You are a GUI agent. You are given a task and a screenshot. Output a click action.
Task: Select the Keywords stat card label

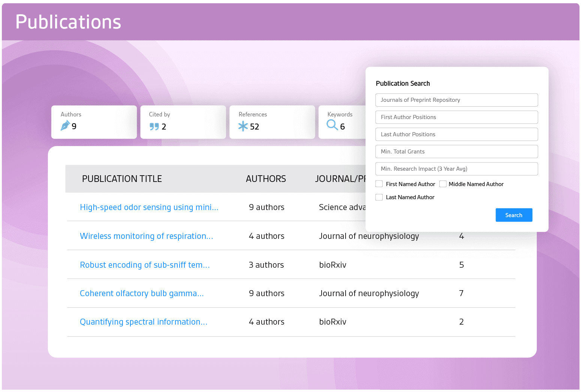[340, 115]
